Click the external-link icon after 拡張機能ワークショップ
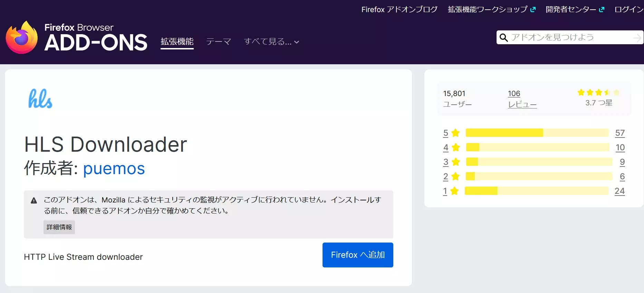Image resolution: width=644 pixels, height=293 pixels. coord(533,10)
